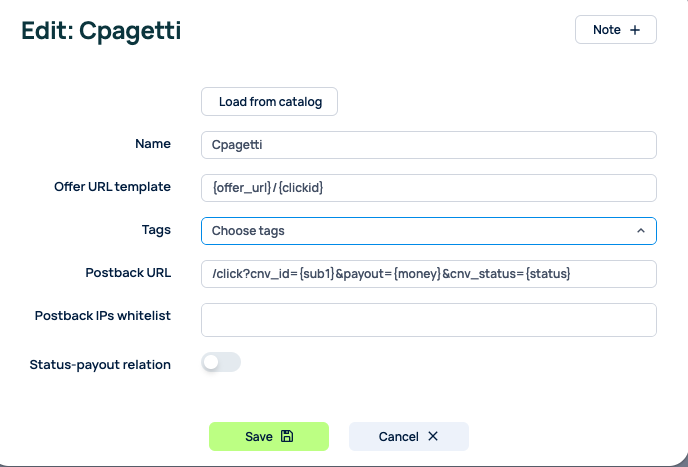Click the X icon on the Cancel button
The image size is (688, 467).
pyautogui.click(x=433, y=437)
